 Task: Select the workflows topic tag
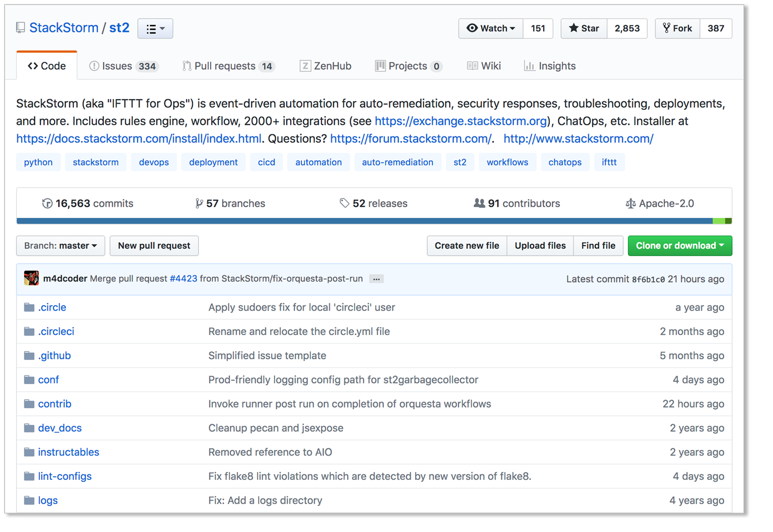pyautogui.click(x=507, y=162)
